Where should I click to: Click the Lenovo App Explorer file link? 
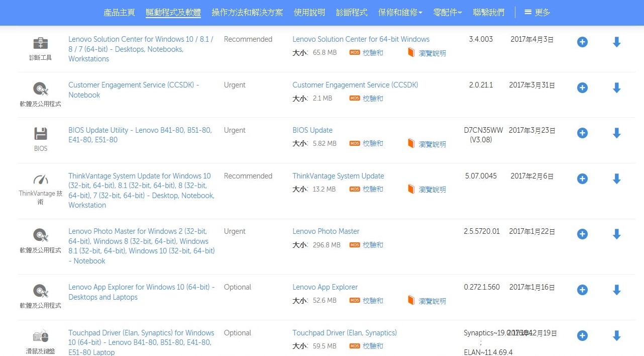(x=325, y=287)
